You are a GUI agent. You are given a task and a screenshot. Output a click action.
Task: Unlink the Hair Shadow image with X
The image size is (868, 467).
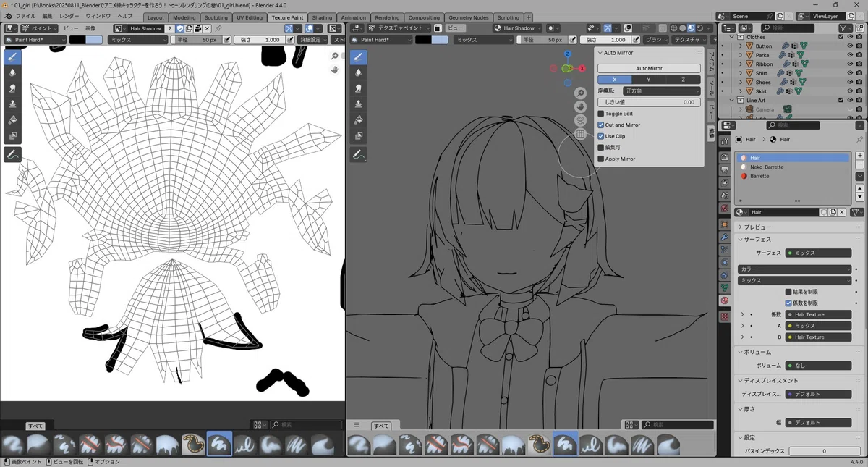tap(207, 28)
